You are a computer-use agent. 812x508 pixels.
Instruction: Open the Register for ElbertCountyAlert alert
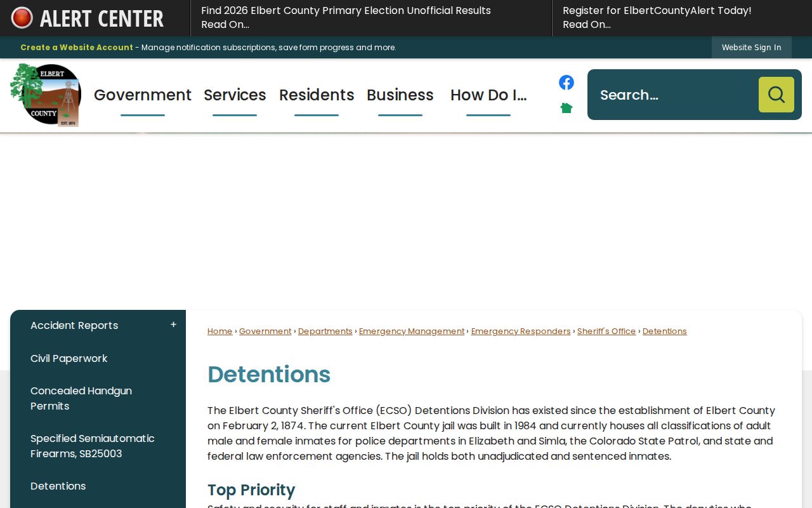pyautogui.click(x=657, y=18)
